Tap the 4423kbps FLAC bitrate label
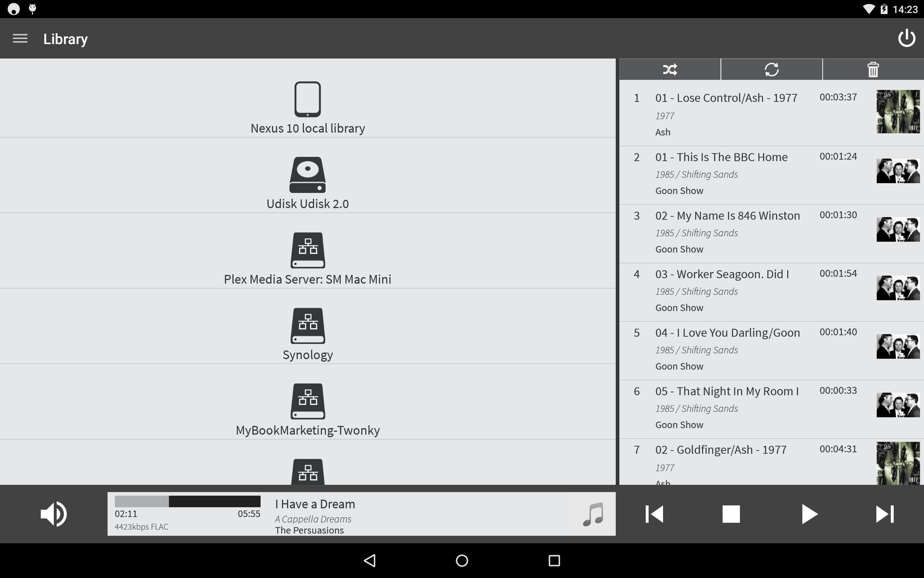The image size is (924, 578). tap(141, 527)
